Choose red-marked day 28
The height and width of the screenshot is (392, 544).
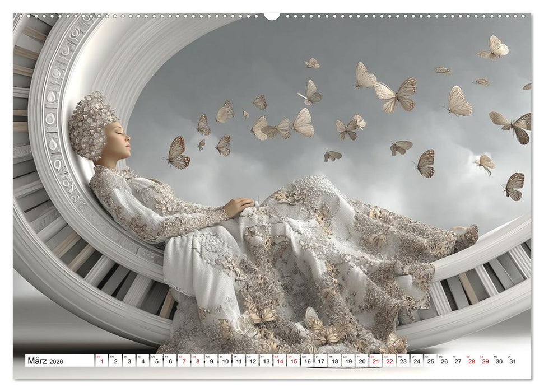click(x=472, y=361)
